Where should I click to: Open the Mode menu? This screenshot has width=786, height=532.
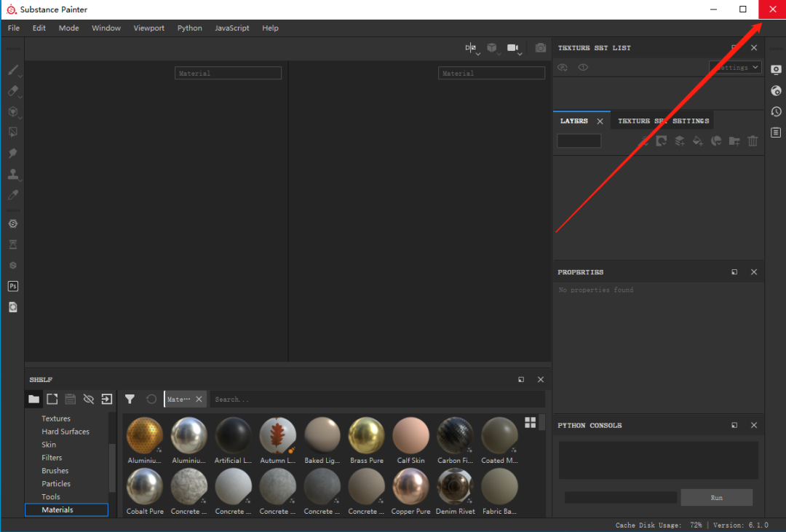pos(68,28)
